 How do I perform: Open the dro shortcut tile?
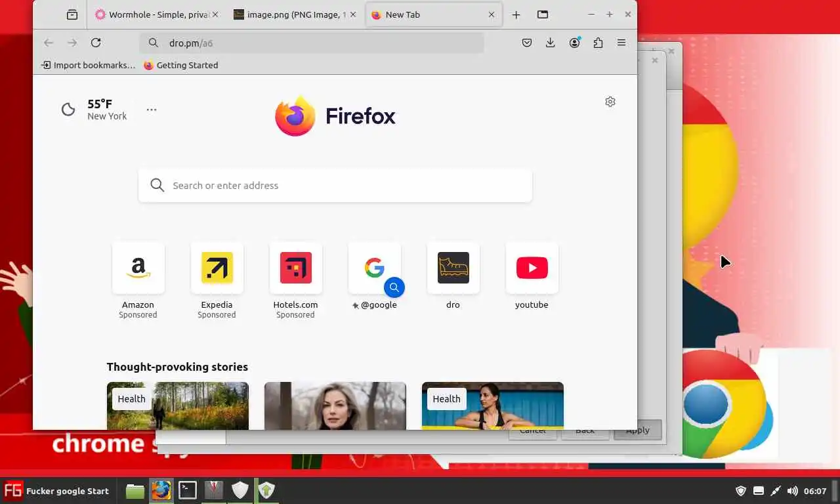tap(453, 276)
